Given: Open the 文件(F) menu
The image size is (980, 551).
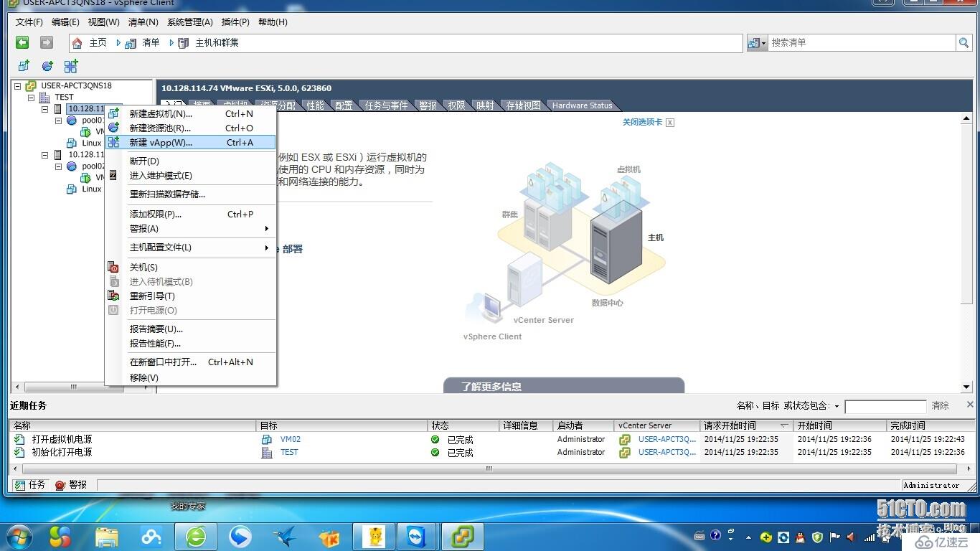Looking at the screenshot, I should 29,22.
